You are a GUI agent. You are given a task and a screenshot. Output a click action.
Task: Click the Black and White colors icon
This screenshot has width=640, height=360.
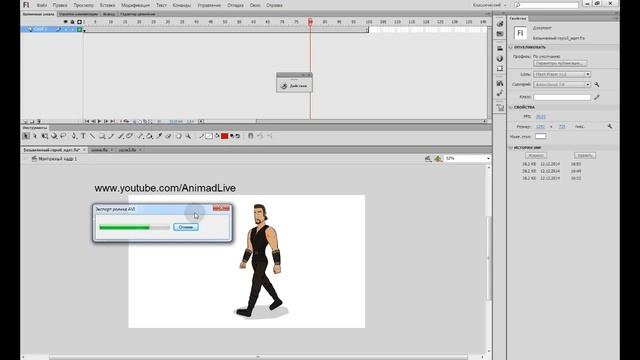tap(232, 136)
